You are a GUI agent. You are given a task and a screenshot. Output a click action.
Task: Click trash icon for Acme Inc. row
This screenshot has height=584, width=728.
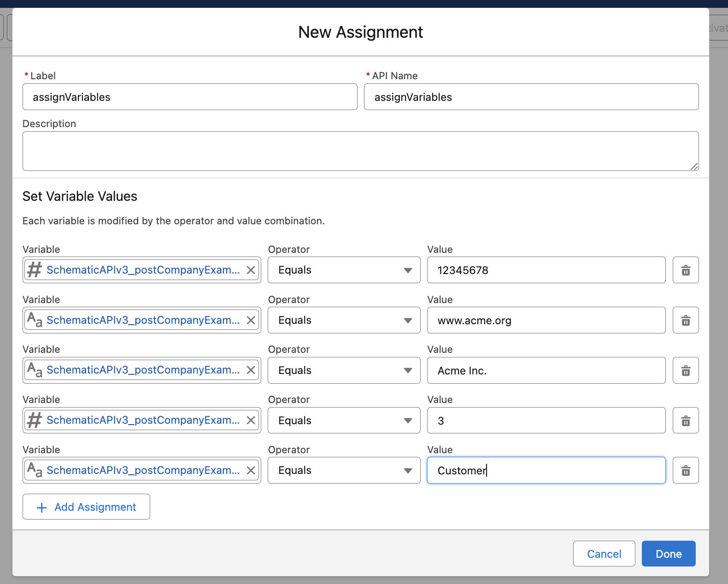pos(685,370)
